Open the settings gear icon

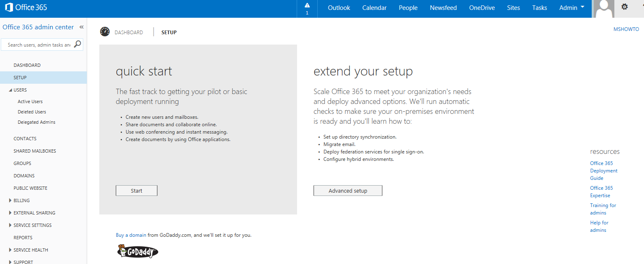625,7
